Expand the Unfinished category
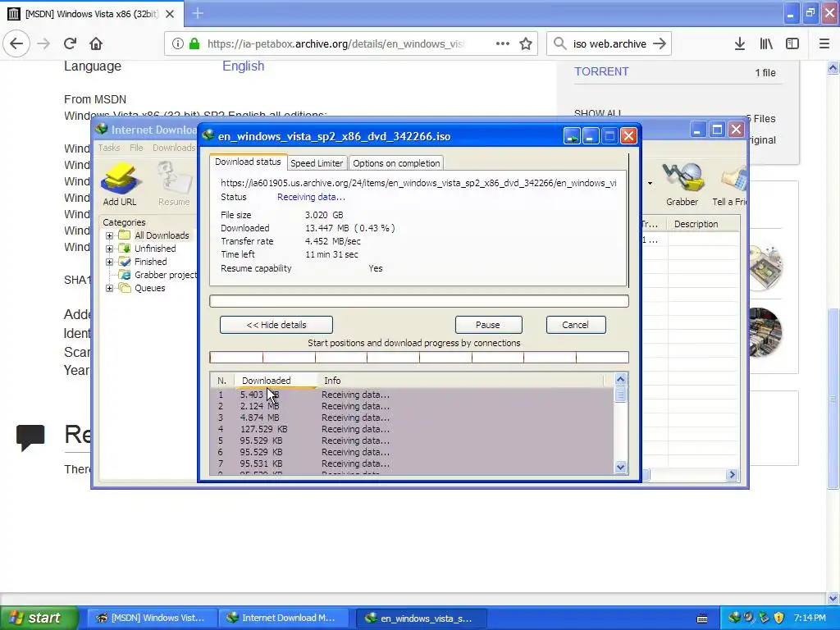Screen dimensions: 840x630 109,249
